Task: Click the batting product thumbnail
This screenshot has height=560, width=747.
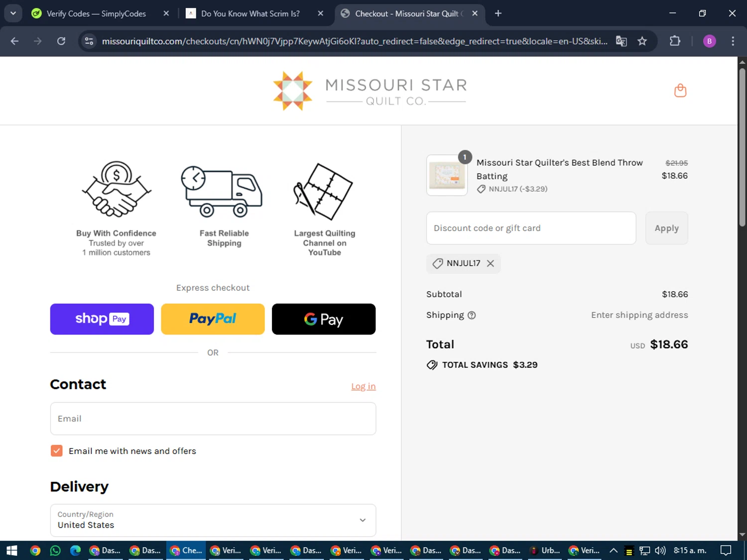Action: tap(447, 175)
